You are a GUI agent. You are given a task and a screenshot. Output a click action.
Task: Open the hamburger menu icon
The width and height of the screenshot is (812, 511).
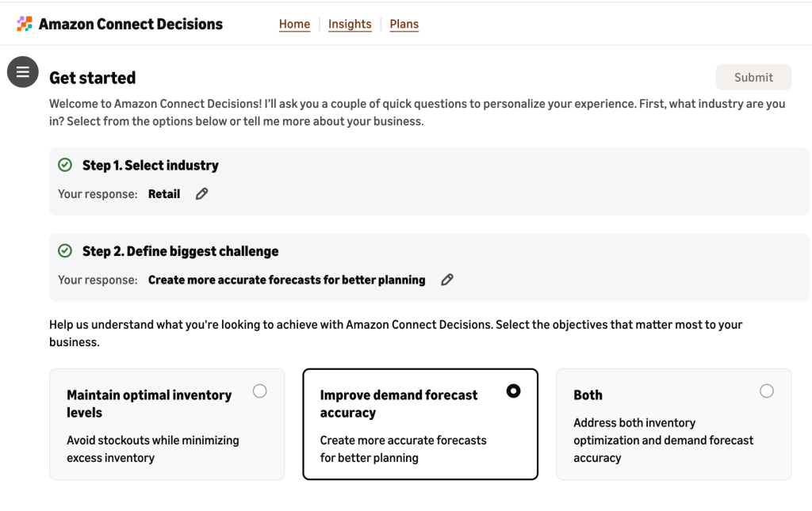(23, 72)
